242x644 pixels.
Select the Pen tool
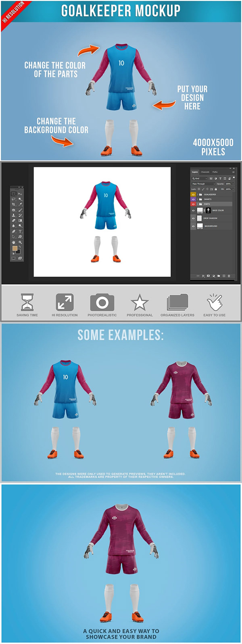point(14,231)
